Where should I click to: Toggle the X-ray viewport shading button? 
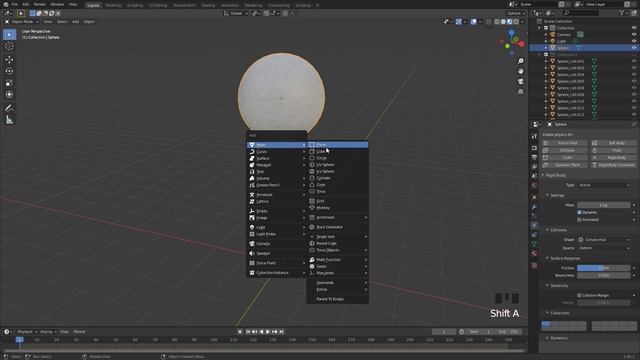489,22
